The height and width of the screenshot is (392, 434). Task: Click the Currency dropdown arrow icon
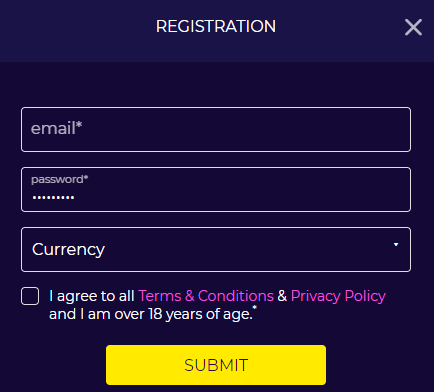pos(396,245)
